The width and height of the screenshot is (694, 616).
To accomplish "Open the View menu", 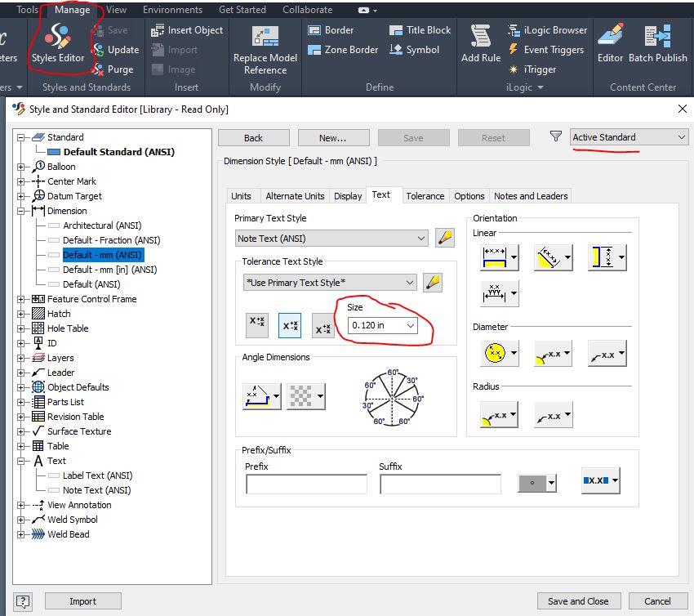I will [116, 9].
